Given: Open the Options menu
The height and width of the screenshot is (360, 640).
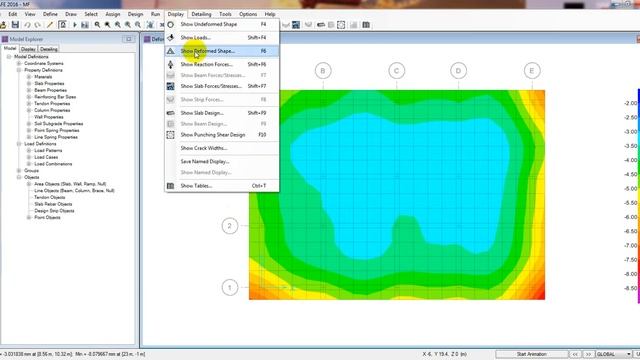Looking at the screenshot, I should click(x=248, y=14).
